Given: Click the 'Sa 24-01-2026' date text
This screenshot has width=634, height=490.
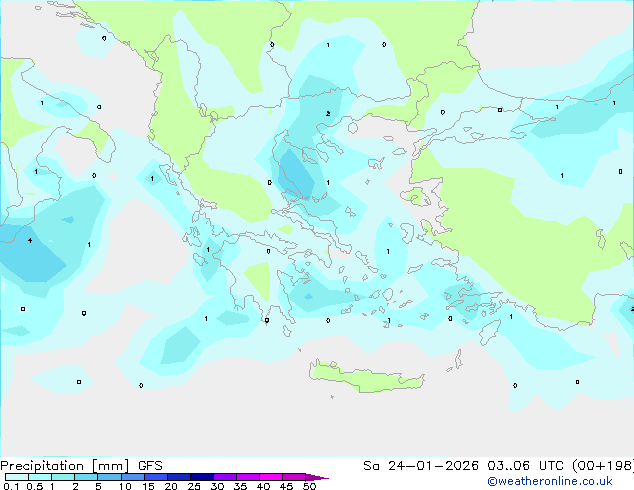Looking at the screenshot, I should point(421,466).
